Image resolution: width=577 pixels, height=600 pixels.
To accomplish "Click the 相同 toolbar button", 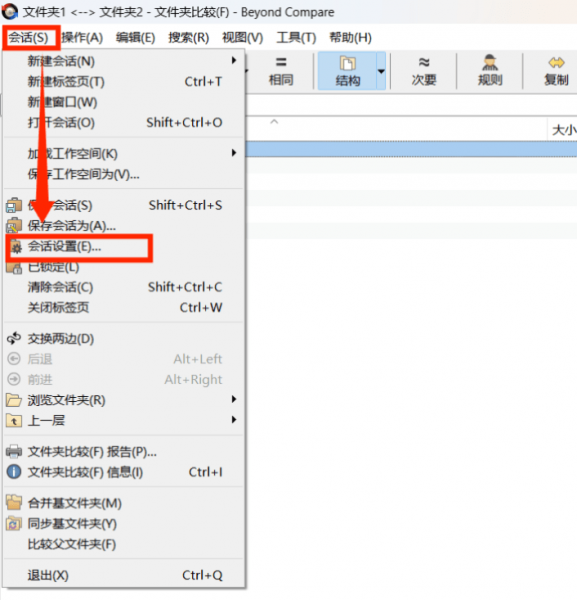I will [x=281, y=71].
